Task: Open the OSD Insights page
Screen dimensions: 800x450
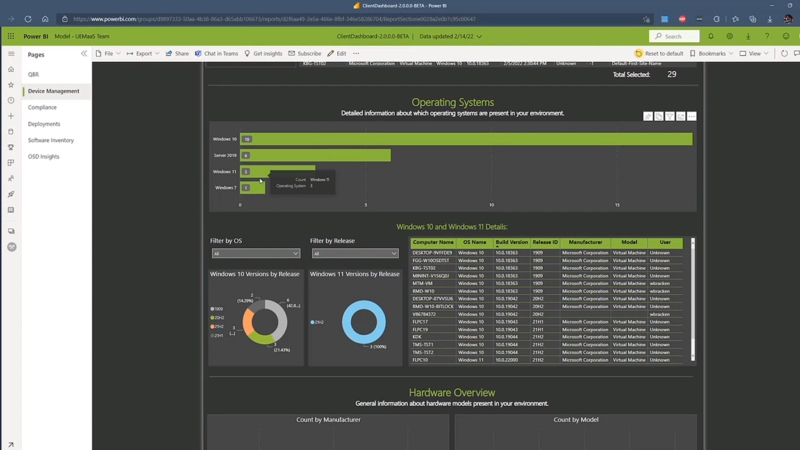Action: click(43, 157)
